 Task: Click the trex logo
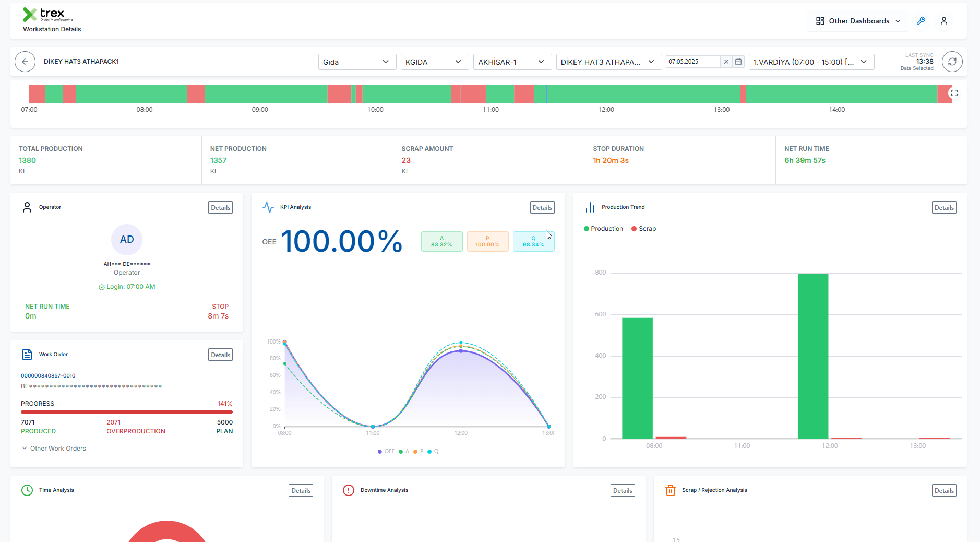(47, 15)
